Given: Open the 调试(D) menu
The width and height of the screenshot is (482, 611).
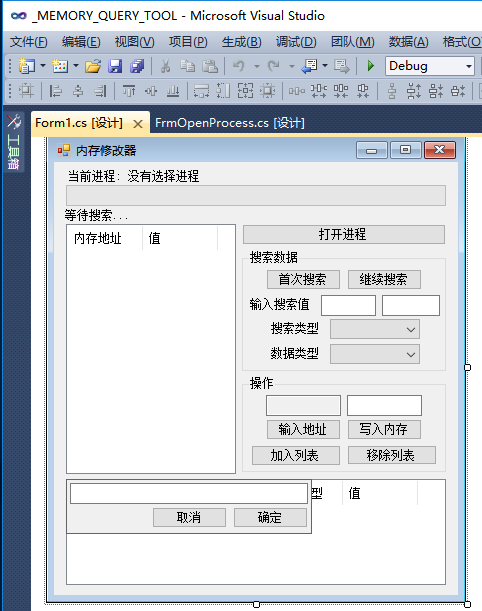Looking at the screenshot, I should coord(296,42).
